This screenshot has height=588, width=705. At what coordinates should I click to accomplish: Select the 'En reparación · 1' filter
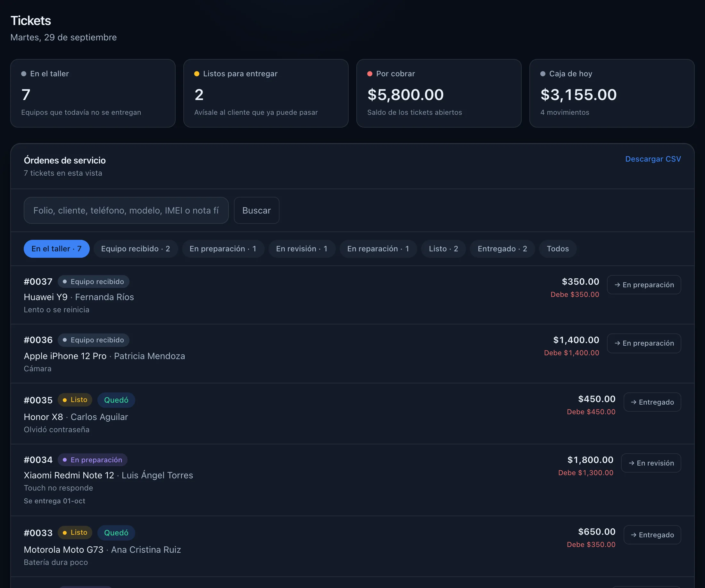(378, 249)
